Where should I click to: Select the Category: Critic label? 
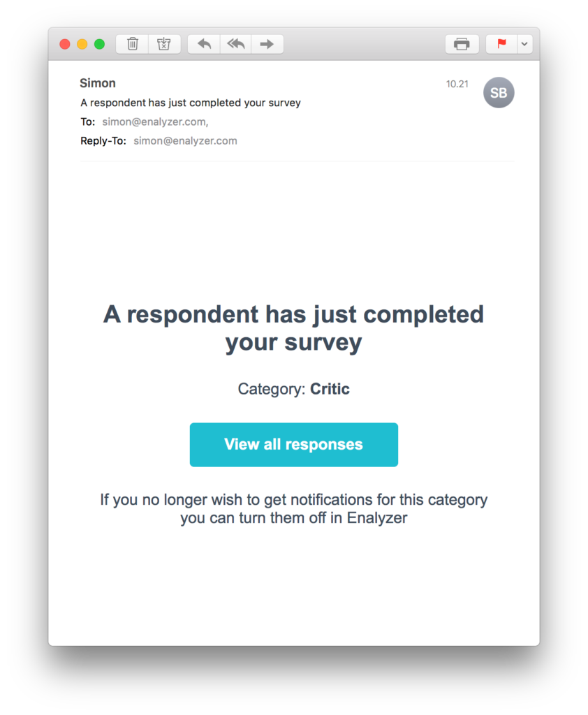click(x=293, y=389)
